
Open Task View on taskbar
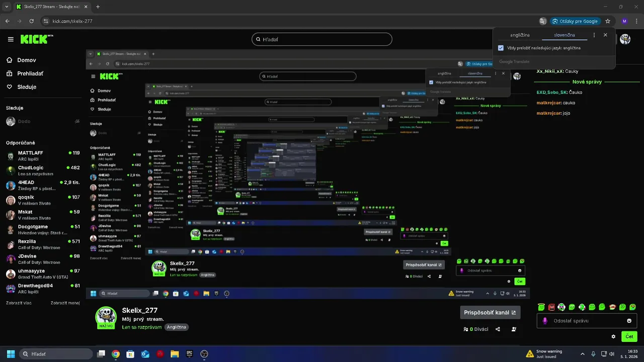[x=101, y=354]
